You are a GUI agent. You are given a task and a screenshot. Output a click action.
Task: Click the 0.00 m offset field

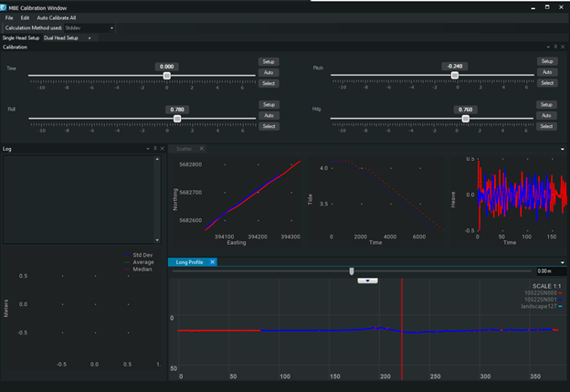[x=551, y=270]
